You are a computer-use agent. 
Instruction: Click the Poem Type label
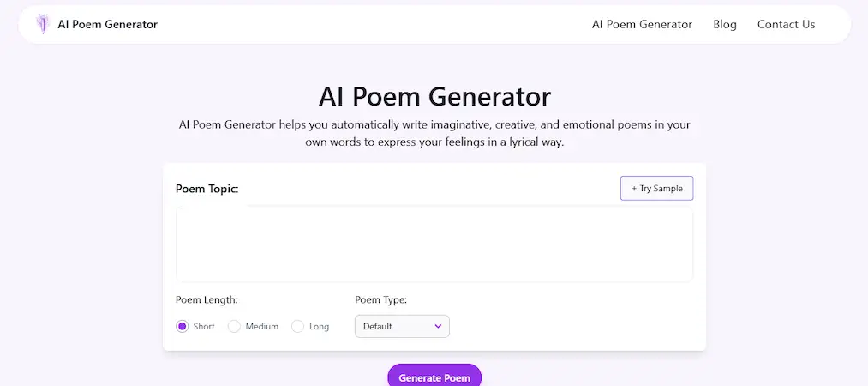(380, 300)
